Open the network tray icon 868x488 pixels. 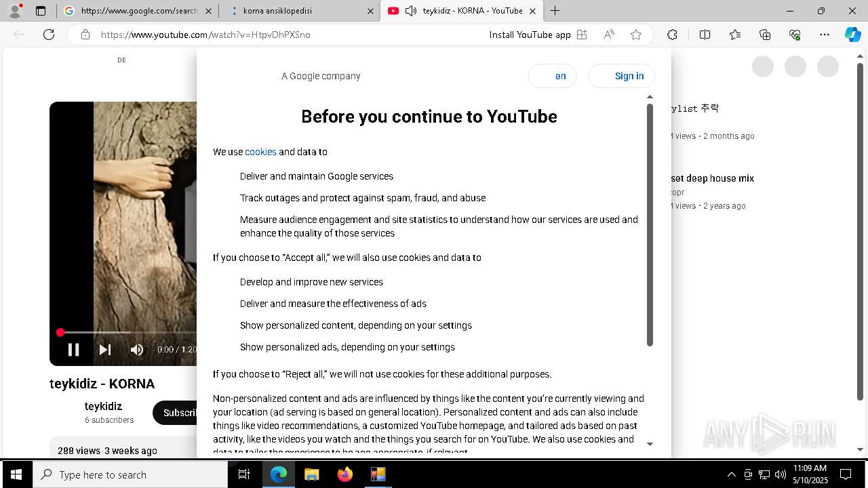(x=764, y=474)
